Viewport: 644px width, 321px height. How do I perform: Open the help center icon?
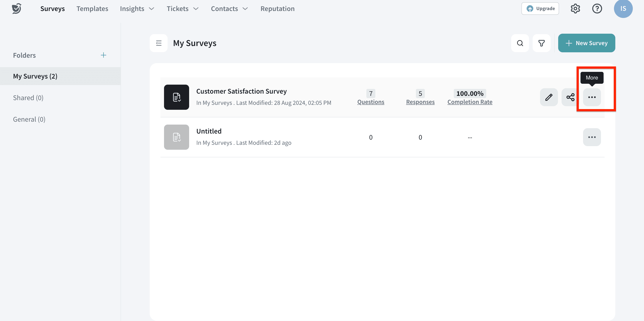(597, 8)
